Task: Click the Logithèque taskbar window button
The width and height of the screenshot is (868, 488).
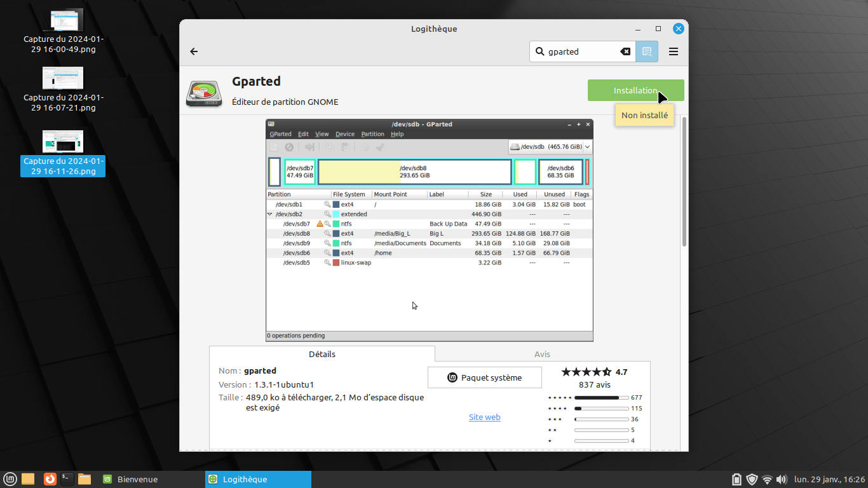Action: click(258, 479)
